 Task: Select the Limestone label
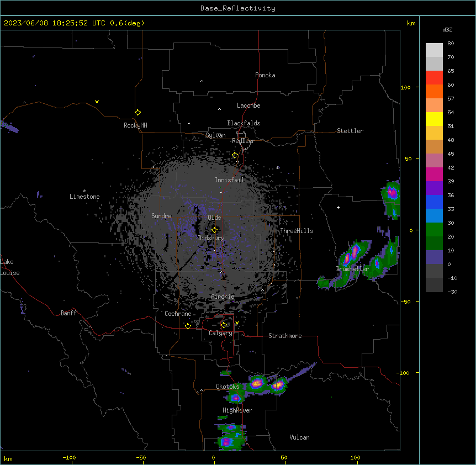[x=84, y=197]
